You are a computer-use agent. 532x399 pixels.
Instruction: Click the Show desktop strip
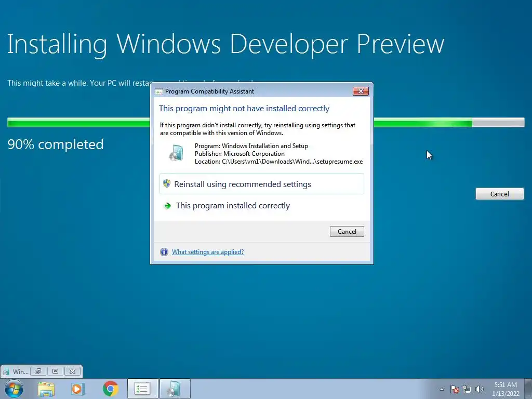(x=528, y=389)
